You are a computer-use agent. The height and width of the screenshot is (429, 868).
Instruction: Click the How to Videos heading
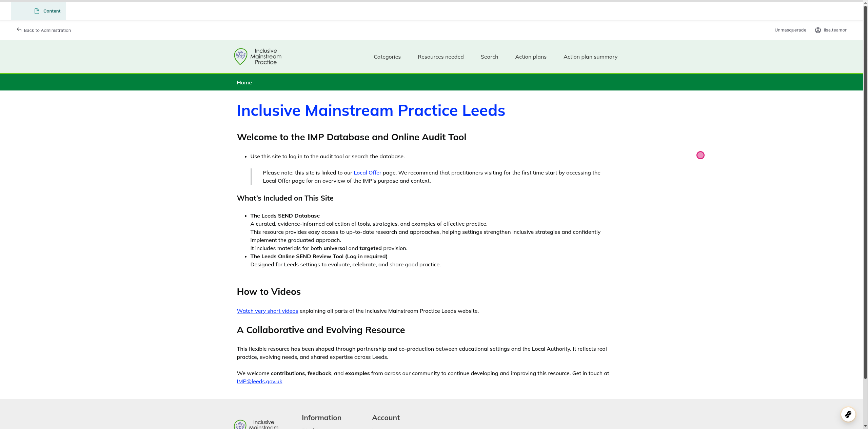269,292
